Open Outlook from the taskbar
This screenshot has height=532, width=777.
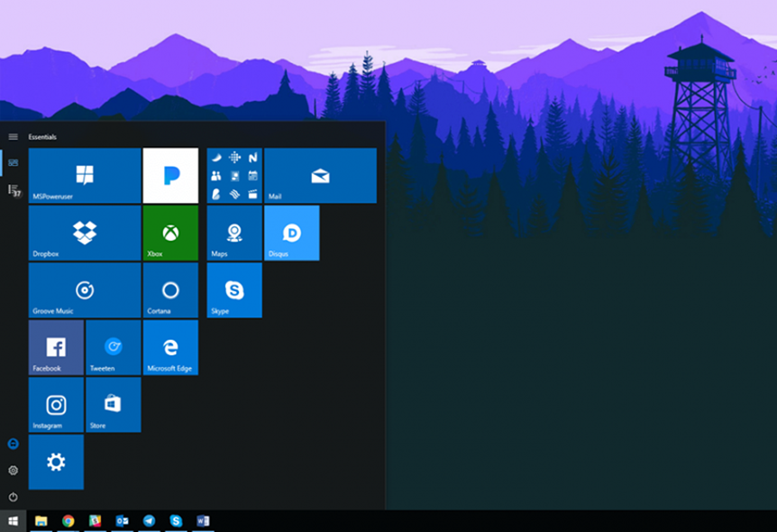pyautogui.click(x=122, y=520)
